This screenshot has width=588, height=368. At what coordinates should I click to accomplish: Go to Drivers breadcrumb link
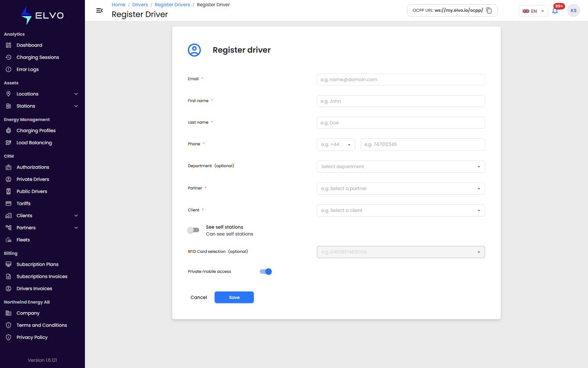140,5
